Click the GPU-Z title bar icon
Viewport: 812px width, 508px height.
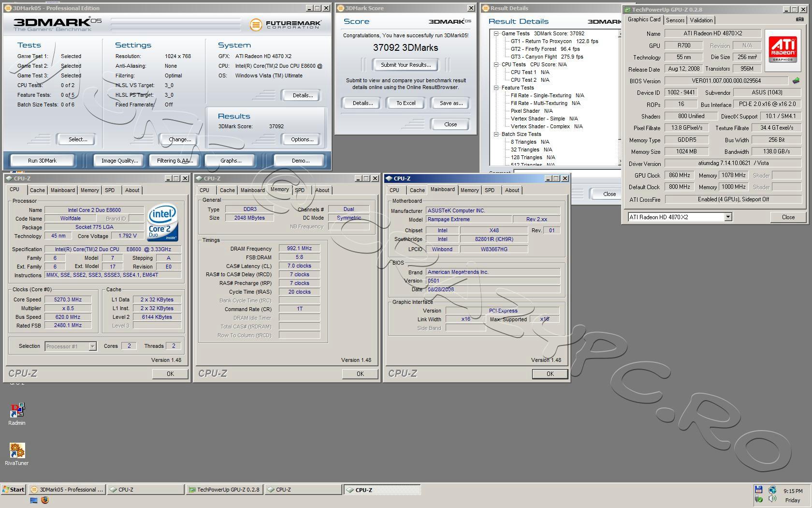click(627, 9)
